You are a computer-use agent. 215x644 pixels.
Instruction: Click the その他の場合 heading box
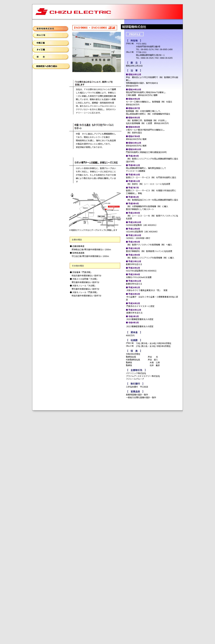coord(95,266)
